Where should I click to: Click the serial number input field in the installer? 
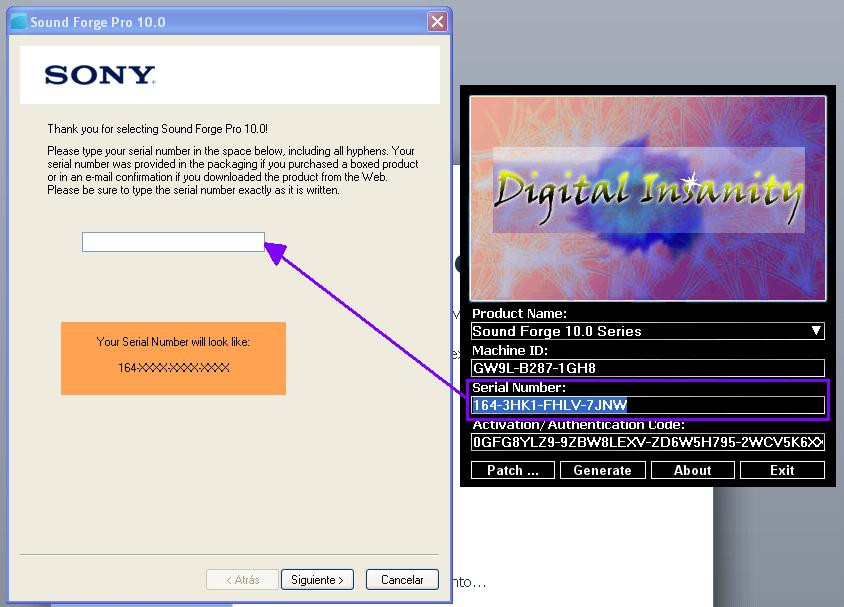click(x=173, y=242)
